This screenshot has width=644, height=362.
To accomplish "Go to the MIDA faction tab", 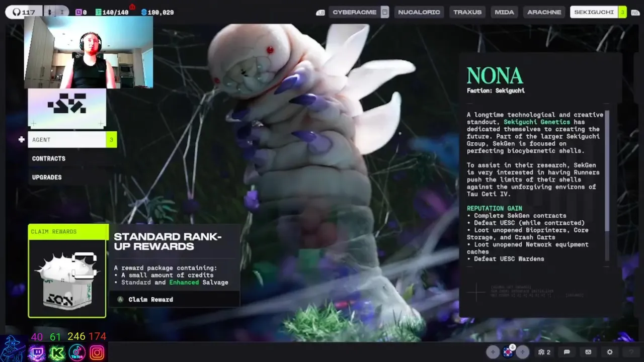I will 504,12.
